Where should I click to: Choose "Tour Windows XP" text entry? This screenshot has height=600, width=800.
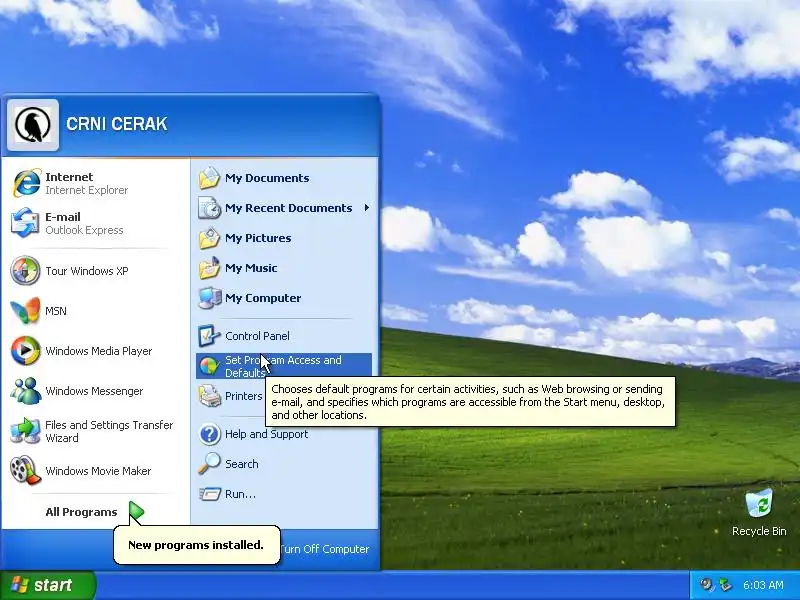coord(87,271)
